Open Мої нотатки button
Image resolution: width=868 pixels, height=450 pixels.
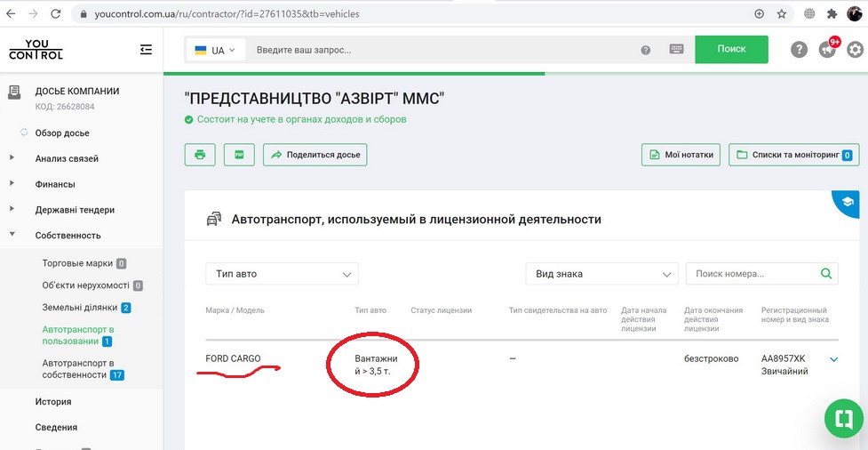tap(681, 155)
